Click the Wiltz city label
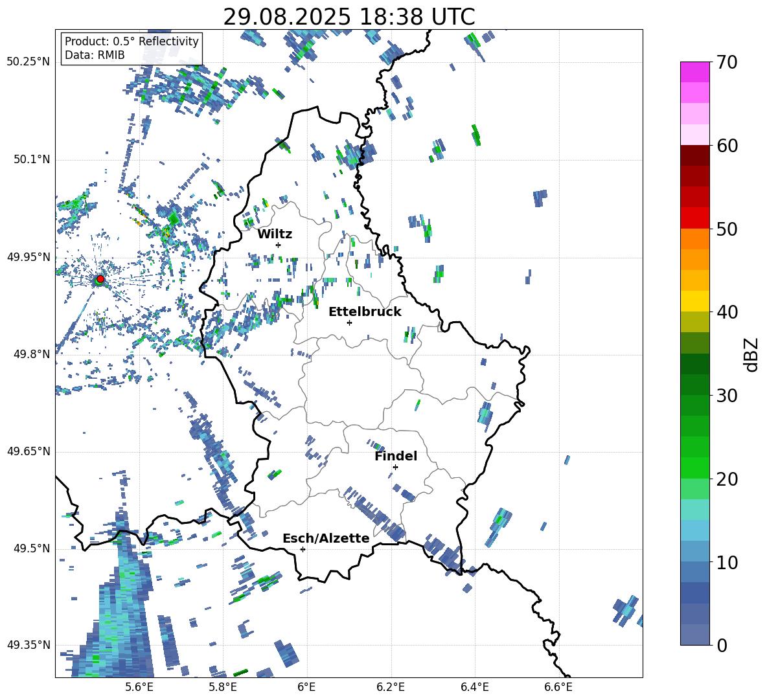This screenshot has height=700, width=767. pos(275,234)
